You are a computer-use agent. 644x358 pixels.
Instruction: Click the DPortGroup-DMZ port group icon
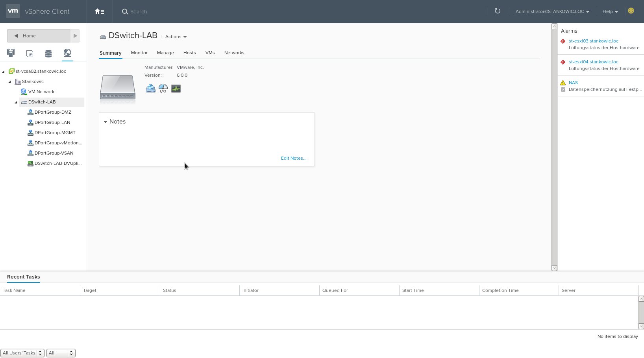click(x=30, y=112)
